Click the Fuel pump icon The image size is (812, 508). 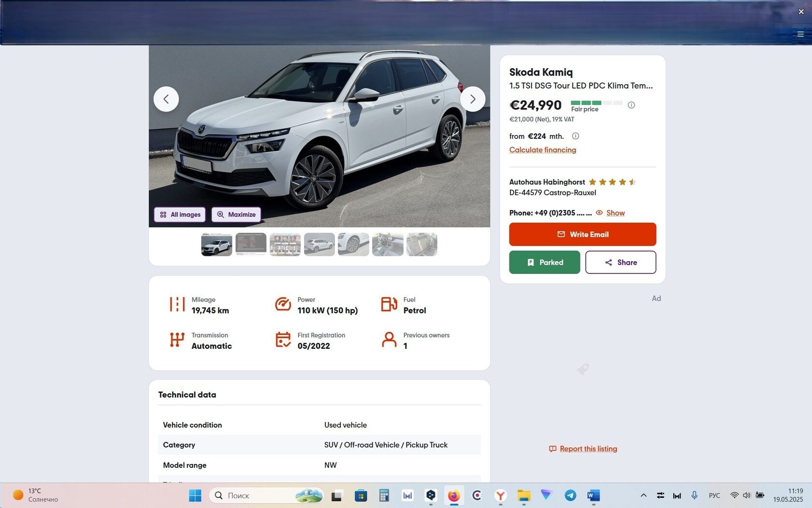(389, 304)
